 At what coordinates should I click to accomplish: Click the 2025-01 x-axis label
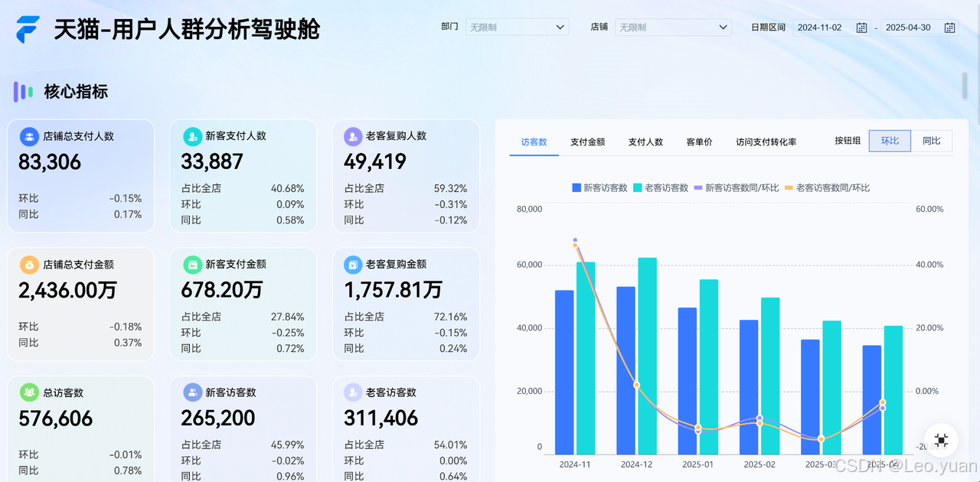[x=697, y=464]
